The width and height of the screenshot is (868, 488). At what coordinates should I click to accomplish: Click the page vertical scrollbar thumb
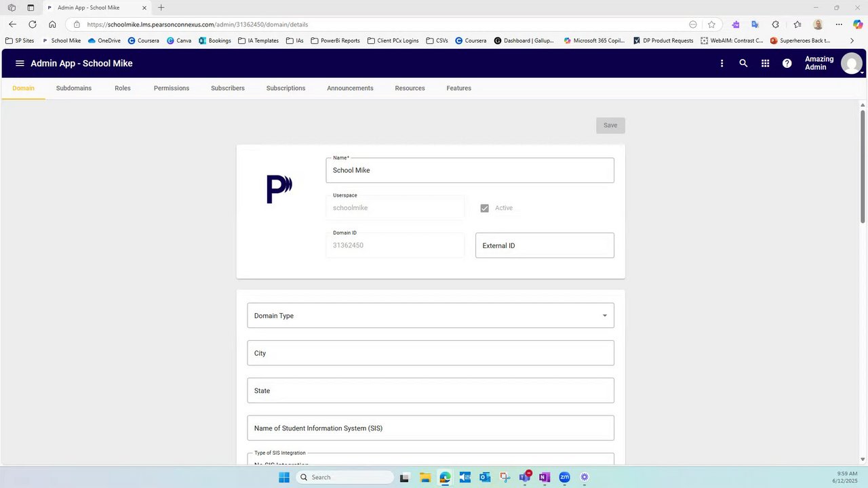point(863,166)
